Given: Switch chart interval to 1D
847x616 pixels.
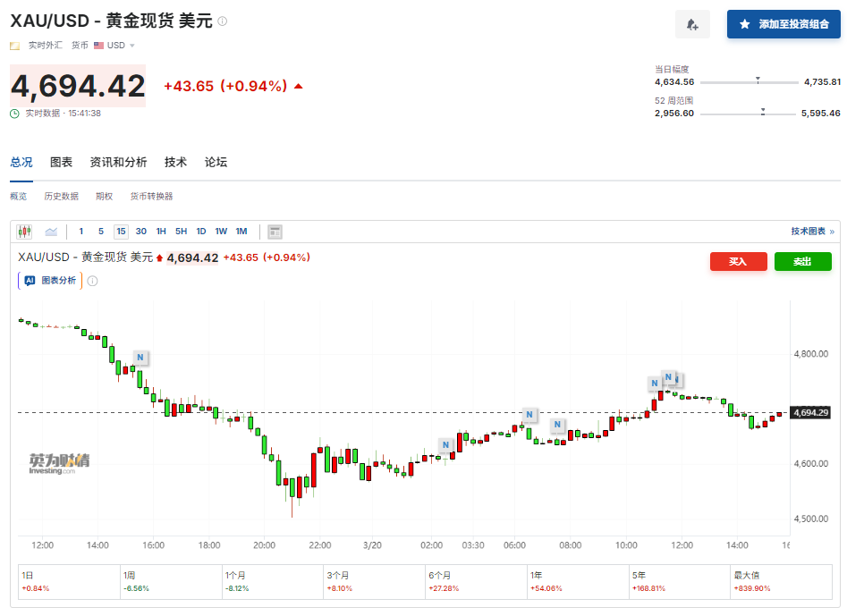Looking at the screenshot, I should [201, 232].
